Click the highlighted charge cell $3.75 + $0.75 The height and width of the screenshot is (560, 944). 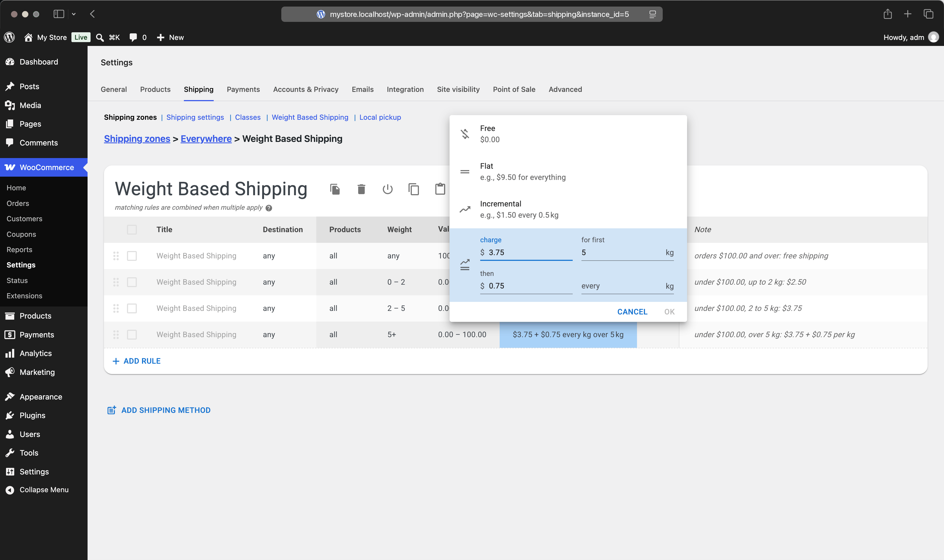[x=568, y=335]
